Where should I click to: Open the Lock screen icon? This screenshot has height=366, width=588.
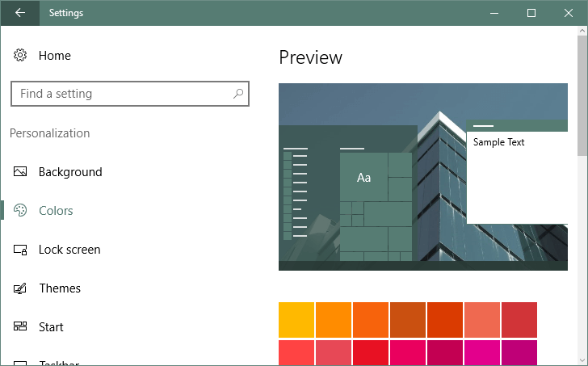click(20, 250)
